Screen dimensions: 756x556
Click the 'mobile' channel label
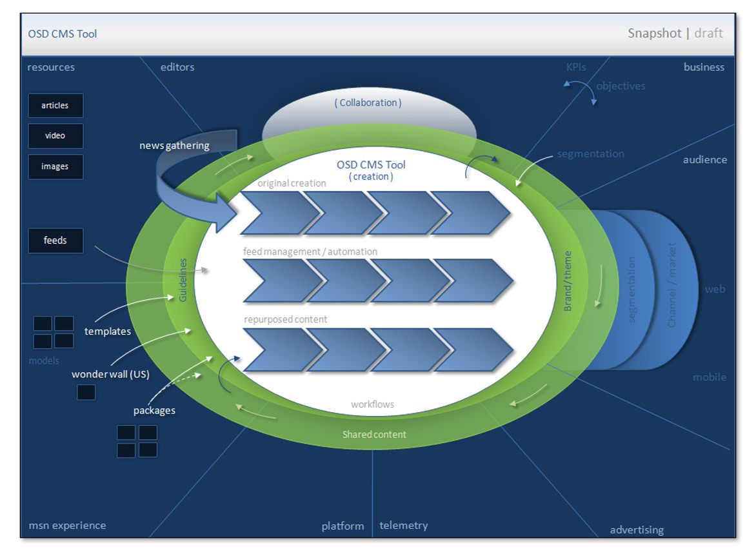(x=710, y=377)
